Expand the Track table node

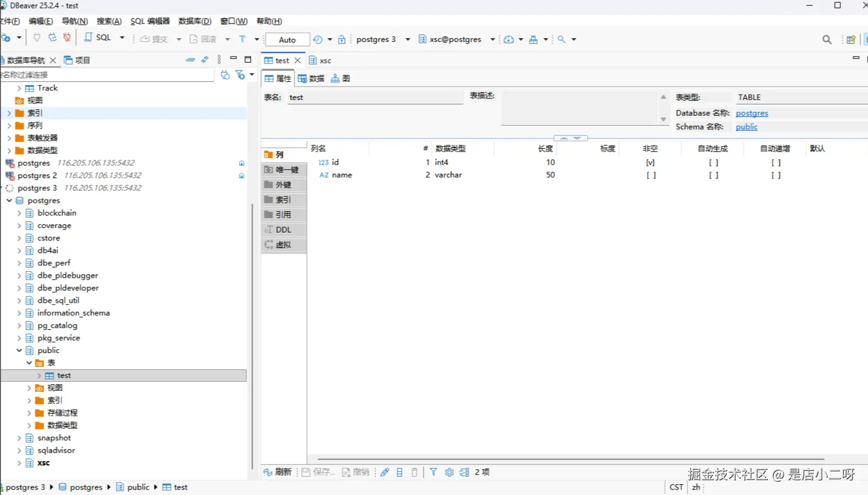click(x=19, y=88)
